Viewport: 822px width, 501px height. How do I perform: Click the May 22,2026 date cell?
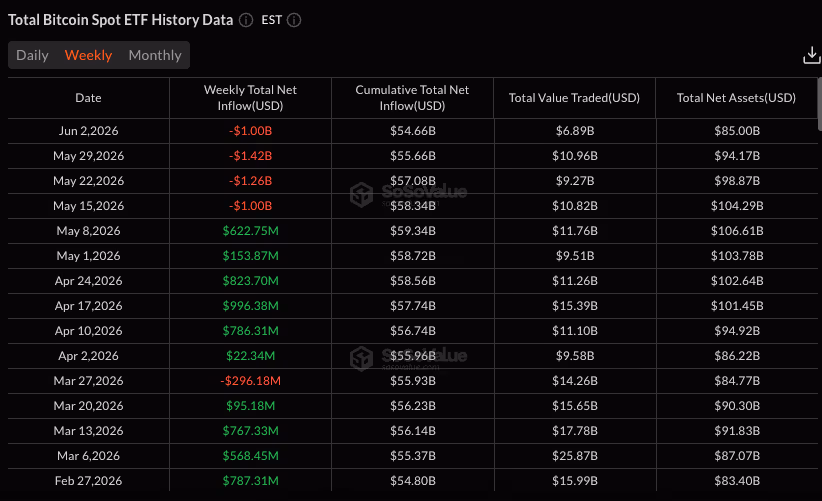89,181
